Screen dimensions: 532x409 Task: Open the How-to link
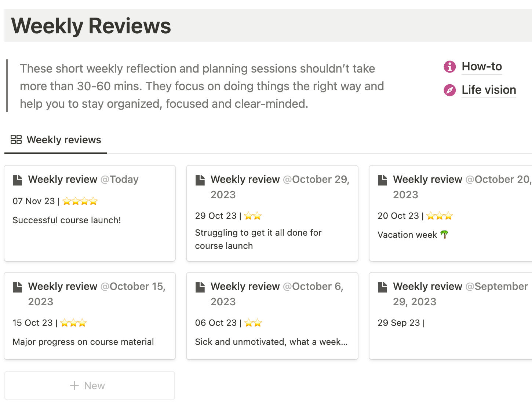point(482,67)
